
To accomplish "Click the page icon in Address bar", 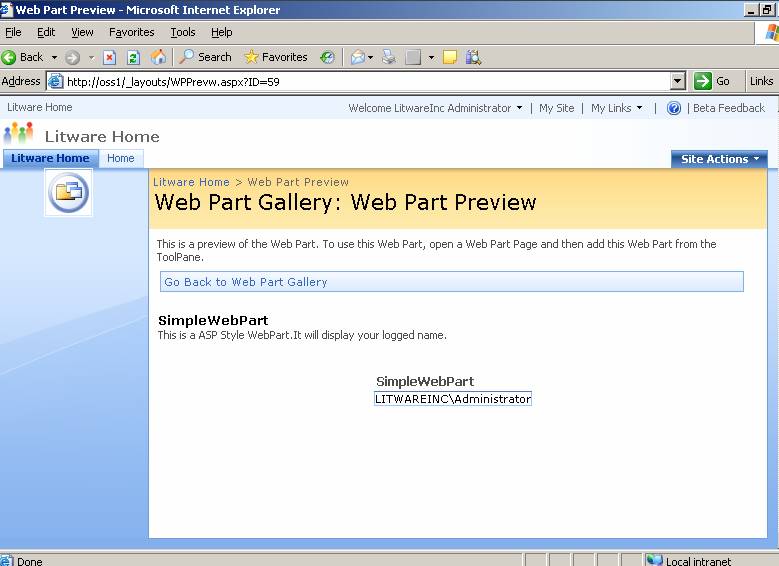I will tap(56, 81).
